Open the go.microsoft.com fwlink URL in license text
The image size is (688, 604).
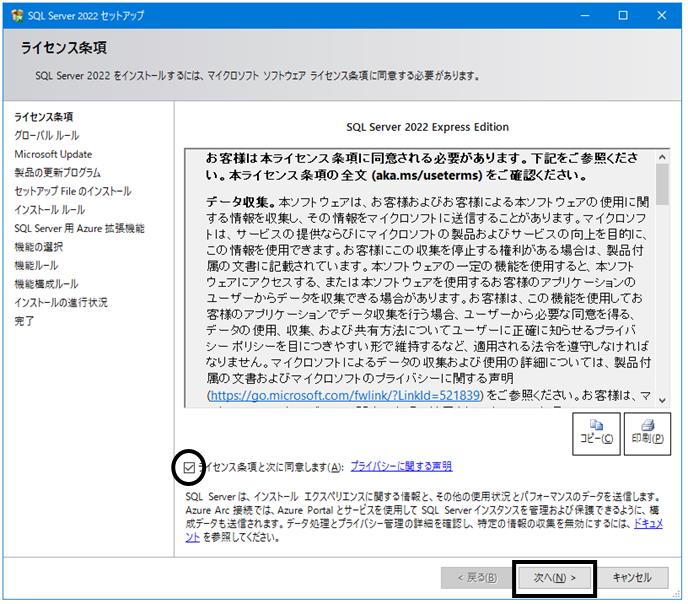345,395
